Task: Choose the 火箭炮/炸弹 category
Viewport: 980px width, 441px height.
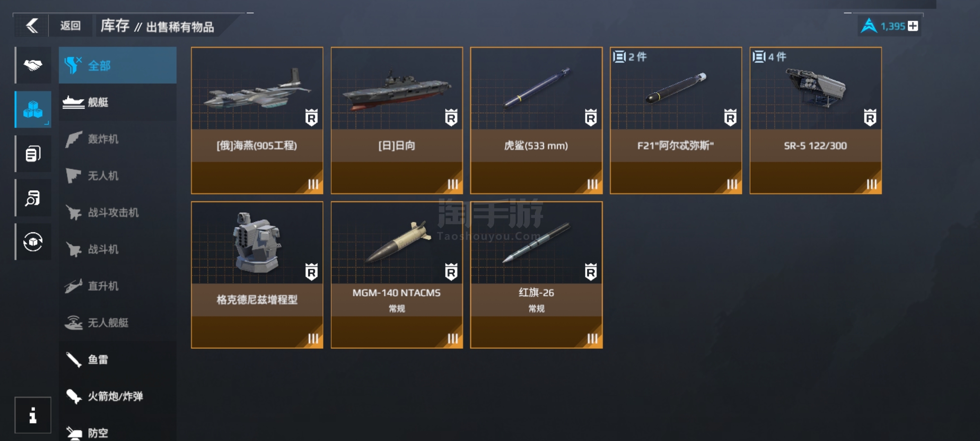Action: point(118,396)
